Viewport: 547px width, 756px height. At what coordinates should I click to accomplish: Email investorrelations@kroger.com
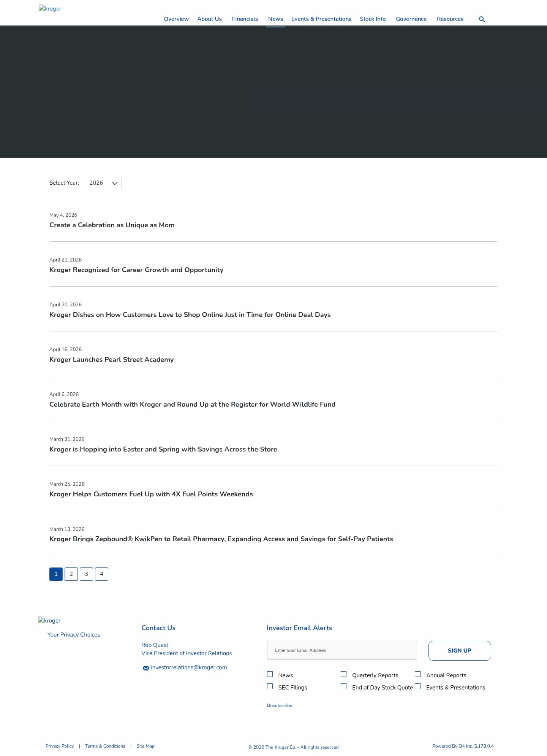189,667
